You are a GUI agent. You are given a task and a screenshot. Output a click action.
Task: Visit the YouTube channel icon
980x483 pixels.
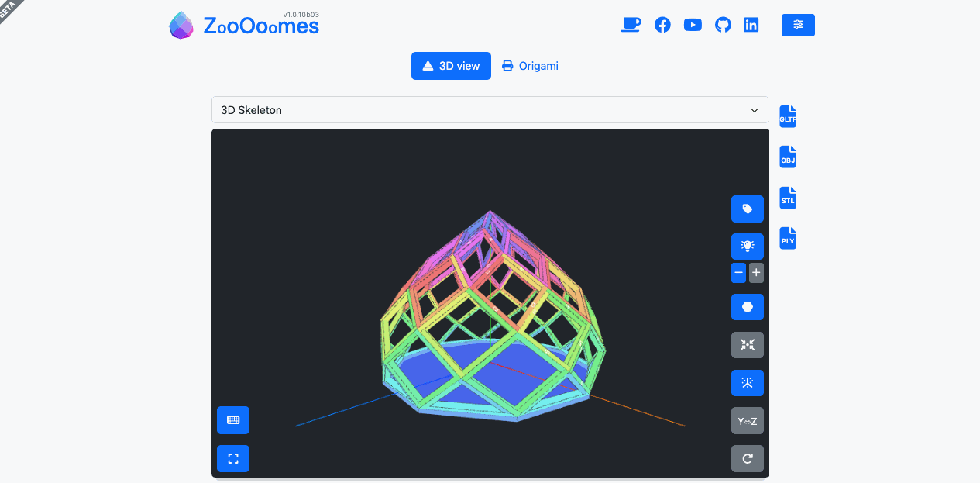pos(693,25)
